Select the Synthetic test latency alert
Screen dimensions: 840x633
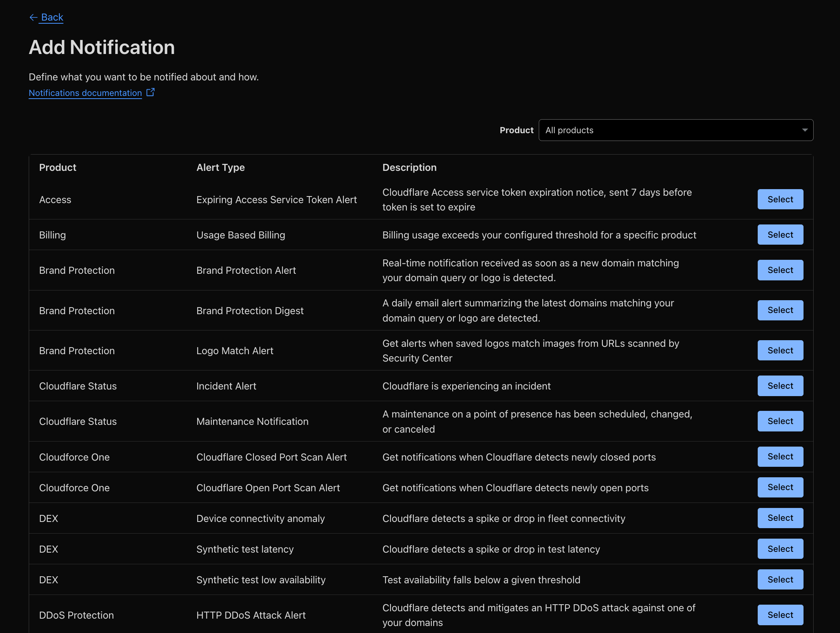pos(780,549)
